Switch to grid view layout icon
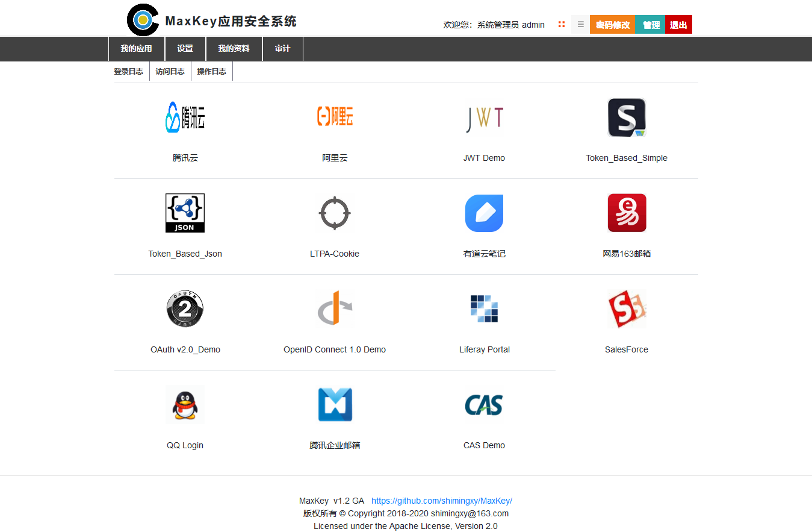Screen dimensions: 812x532 562,25
